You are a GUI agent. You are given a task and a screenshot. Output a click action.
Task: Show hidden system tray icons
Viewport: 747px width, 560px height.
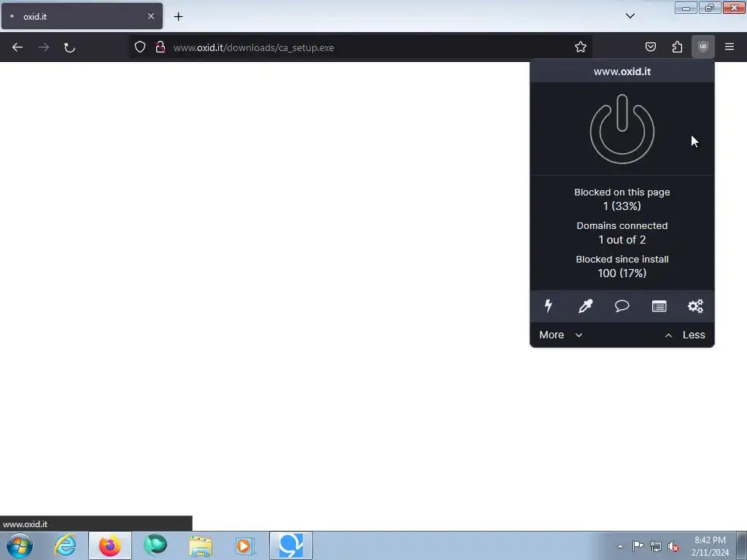click(620, 545)
